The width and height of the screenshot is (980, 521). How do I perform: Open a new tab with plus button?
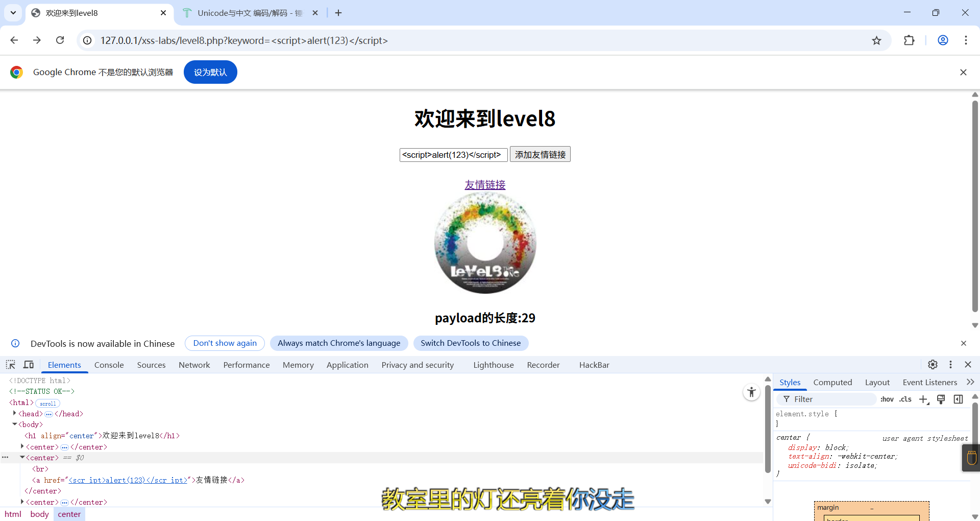point(338,13)
